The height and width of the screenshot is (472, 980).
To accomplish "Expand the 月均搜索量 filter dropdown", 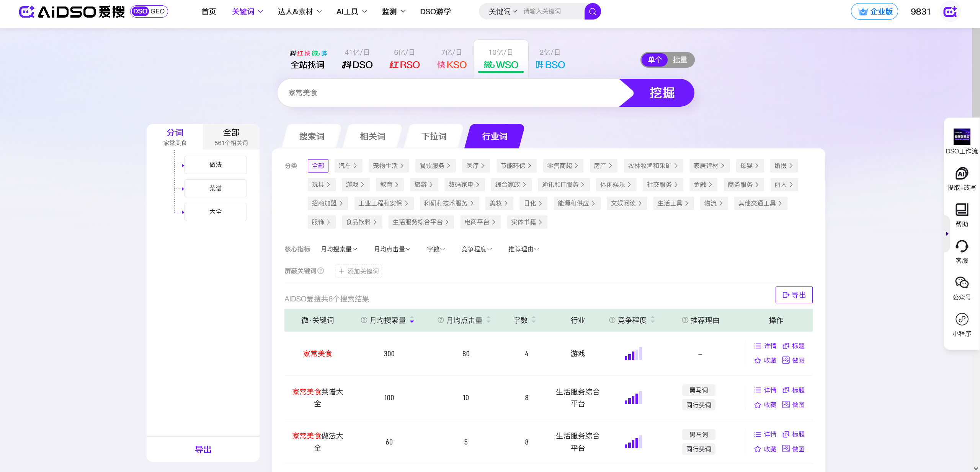I will pyautogui.click(x=339, y=249).
